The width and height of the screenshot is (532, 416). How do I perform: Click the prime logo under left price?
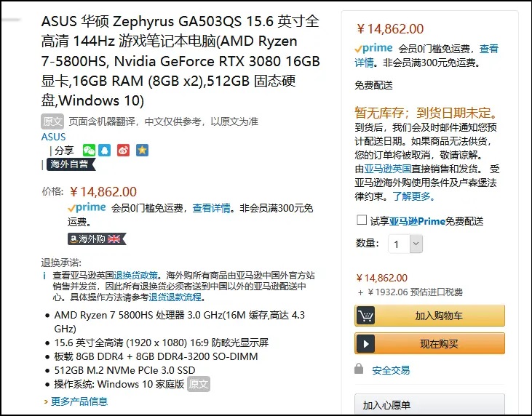pyautogui.click(x=87, y=207)
